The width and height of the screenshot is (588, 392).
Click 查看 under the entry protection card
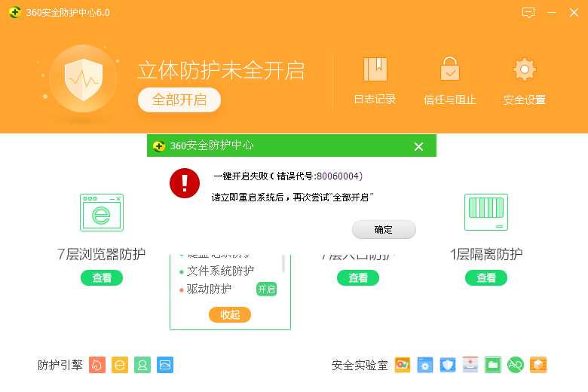pyautogui.click(x=358, y=278)
